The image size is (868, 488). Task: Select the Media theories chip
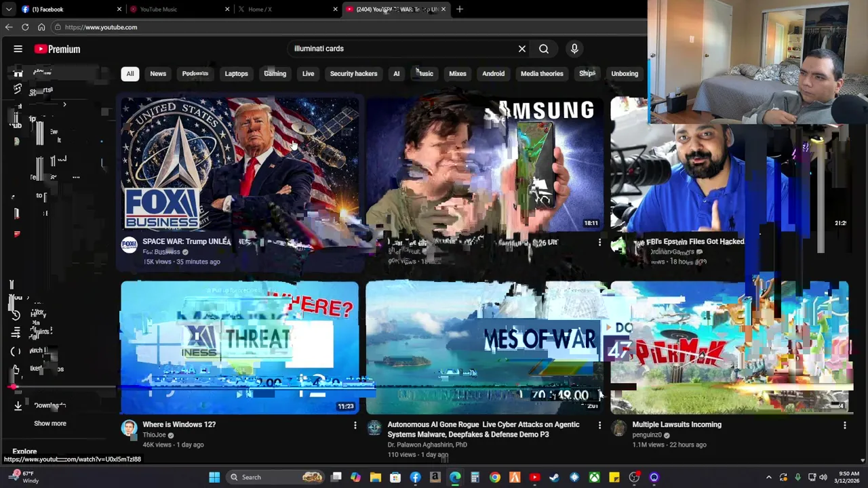[542, 73]
